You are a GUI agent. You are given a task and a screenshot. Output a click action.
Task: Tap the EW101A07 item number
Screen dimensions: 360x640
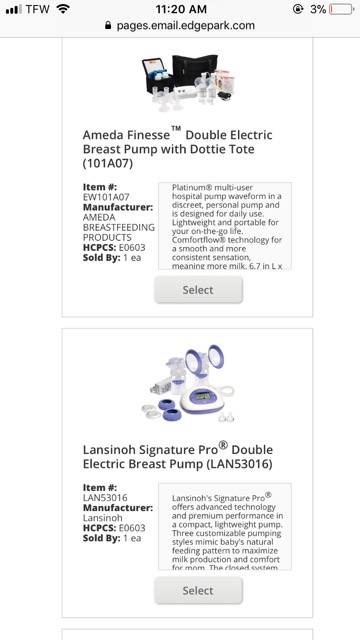click(x=106, y=197)
